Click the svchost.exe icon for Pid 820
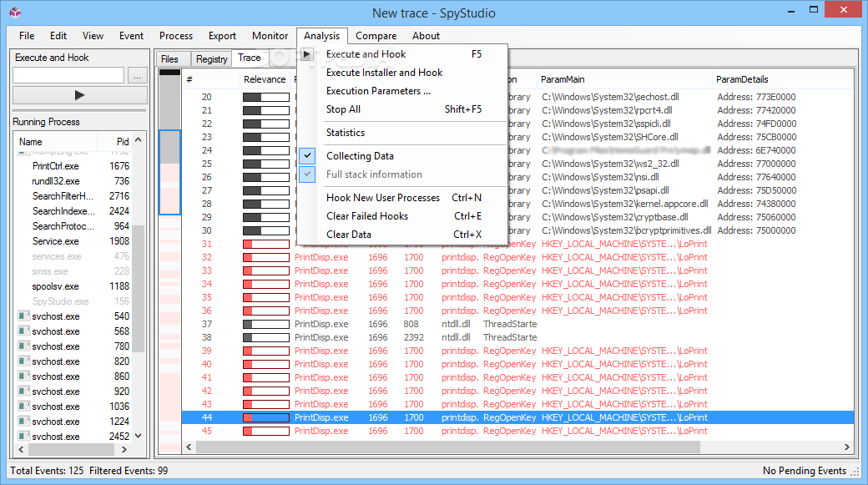Image resolution: width=868 pixels, height=485 pixels. click(x=23, y=361)
